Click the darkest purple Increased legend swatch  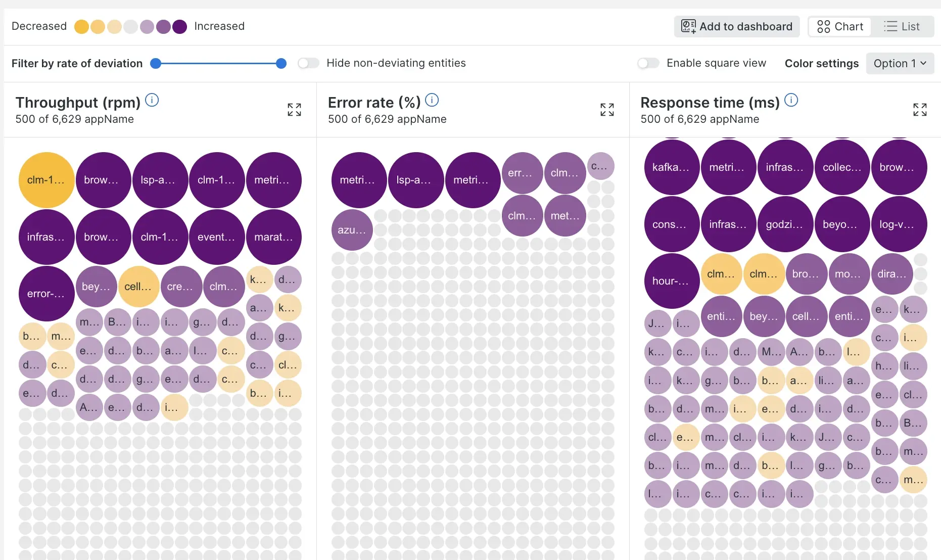(179, 27)
